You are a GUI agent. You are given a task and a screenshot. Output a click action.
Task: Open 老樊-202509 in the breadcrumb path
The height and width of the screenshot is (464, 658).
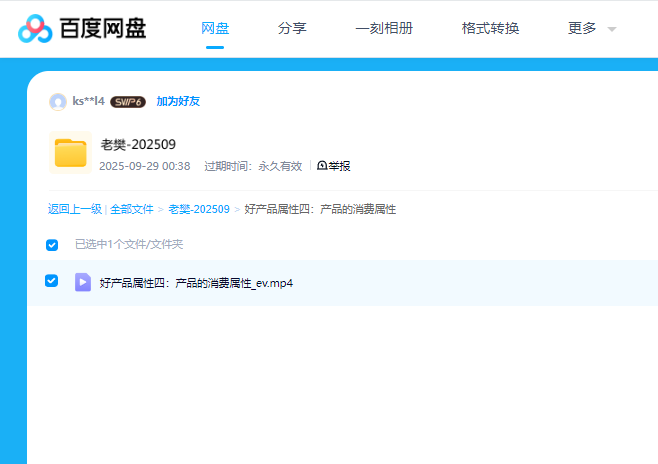click(x=198, y=210)
